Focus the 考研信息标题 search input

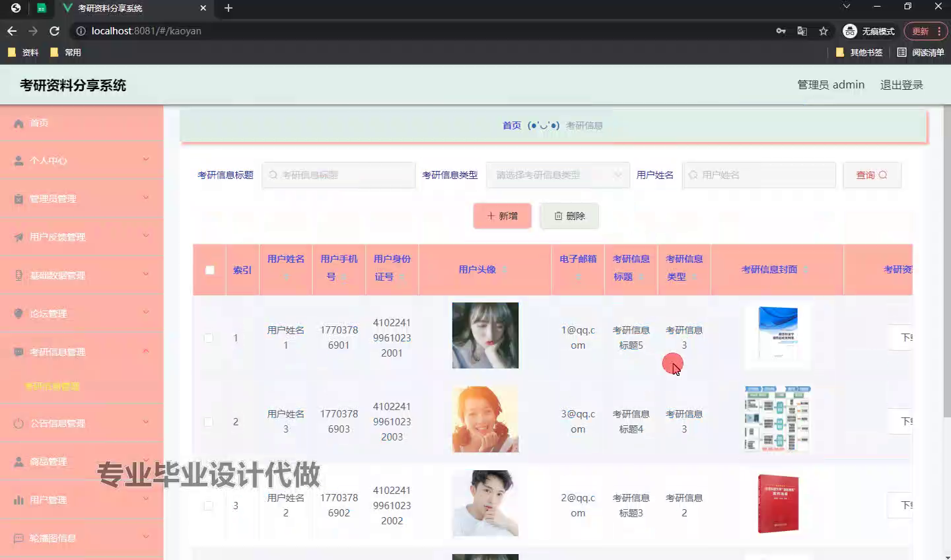click(338, 175)
